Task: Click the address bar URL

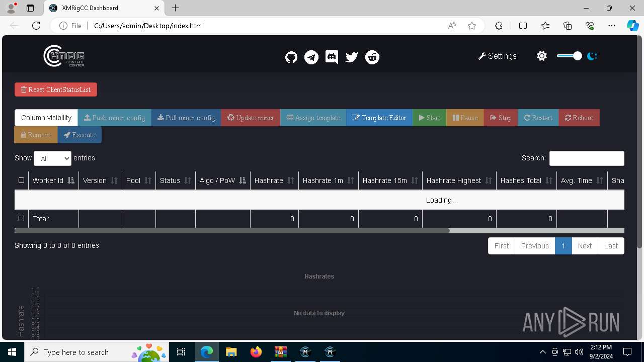Action: click(x=149, y=26)
